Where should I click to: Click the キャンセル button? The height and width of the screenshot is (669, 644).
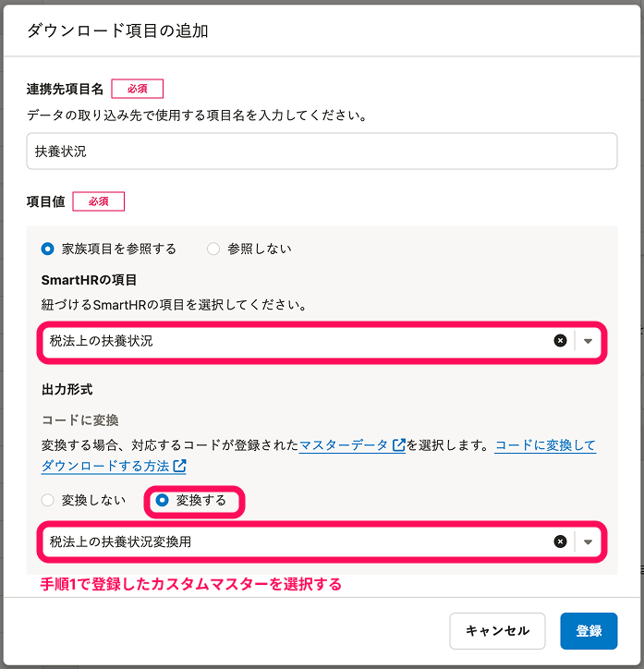click(x=497, y=631)
